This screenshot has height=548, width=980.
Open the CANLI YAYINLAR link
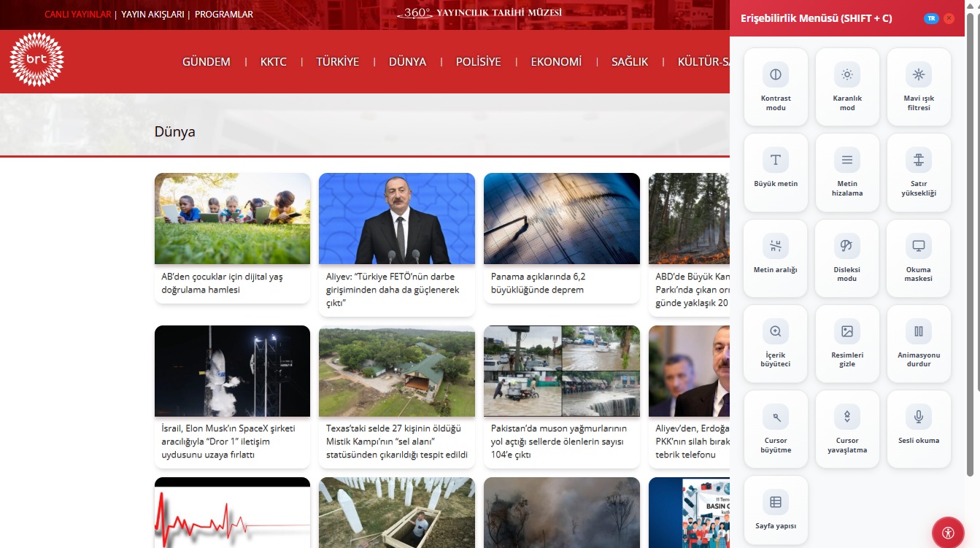[78, 15]
